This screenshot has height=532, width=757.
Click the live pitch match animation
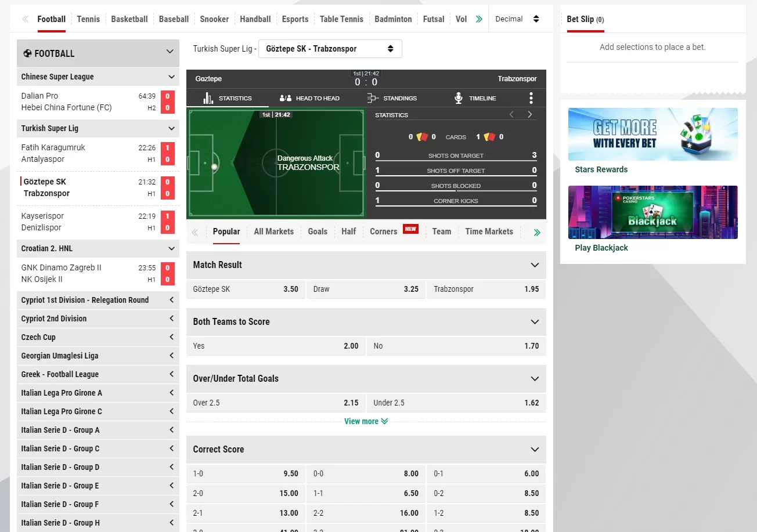point(276,163)
